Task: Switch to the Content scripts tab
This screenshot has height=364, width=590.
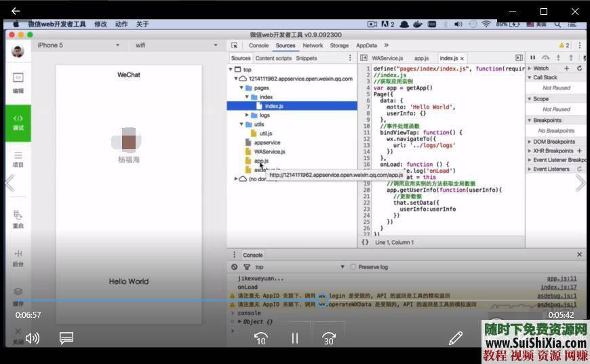Action: (273, 58)
